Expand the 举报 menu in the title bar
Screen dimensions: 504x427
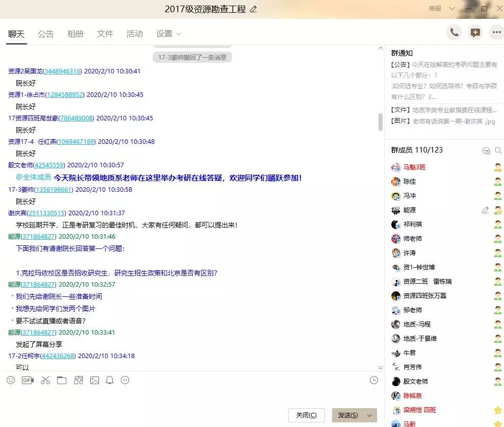439,9
